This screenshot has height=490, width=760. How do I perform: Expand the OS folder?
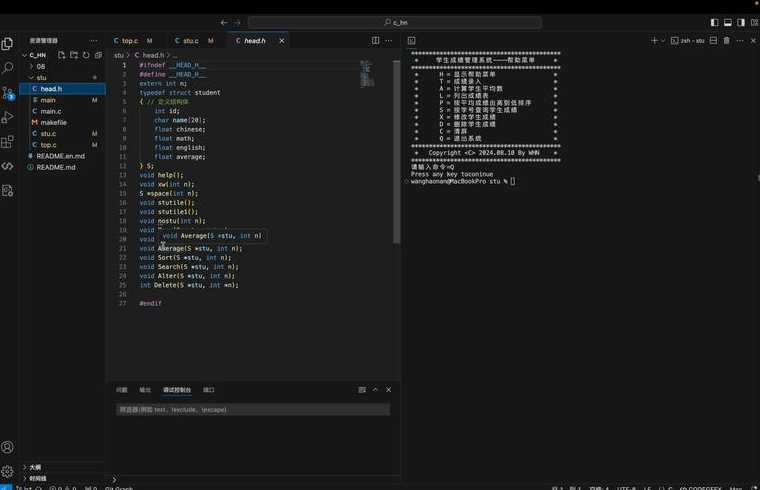click(x=41, y=66)
